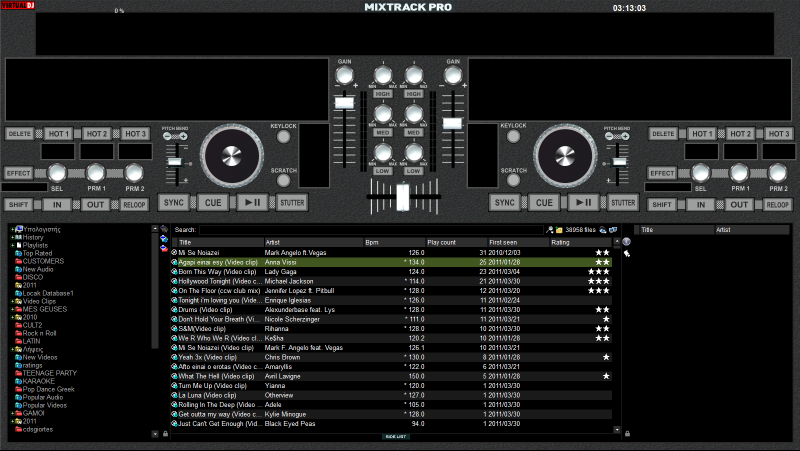Expand the Λήψεις folder node
This screenshot has height=451, width=800.
[12, 349]
